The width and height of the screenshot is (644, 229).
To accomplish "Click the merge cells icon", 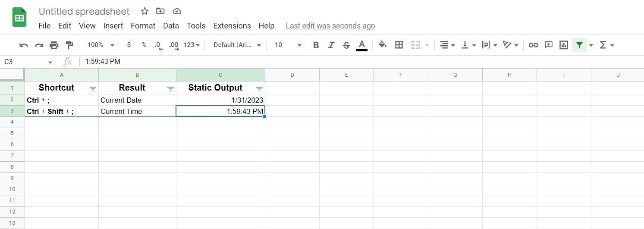I will pyautogui.click(x=415, y=45).
